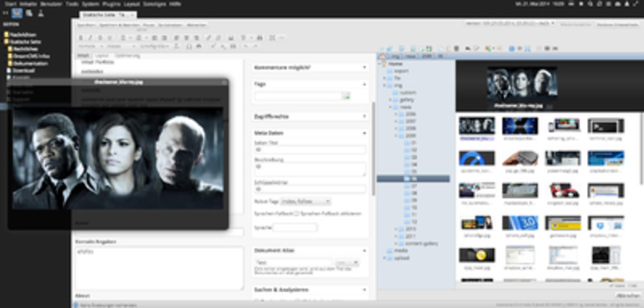Screen dimensions: 644x308
Task: Open the Benutzer menu
Action: click(51, 4)
